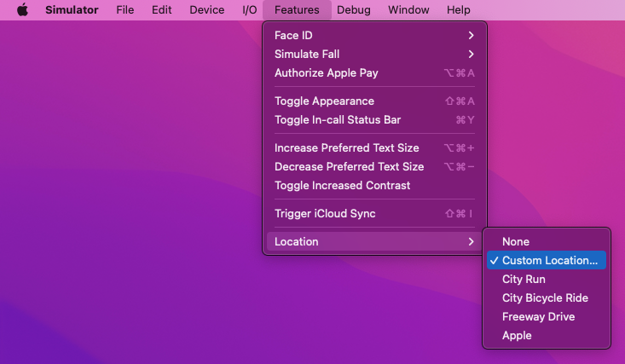This screenshot has height=364, width=625.
Task: Expand the Simulate Fall submenu
Action: [374, 54]
